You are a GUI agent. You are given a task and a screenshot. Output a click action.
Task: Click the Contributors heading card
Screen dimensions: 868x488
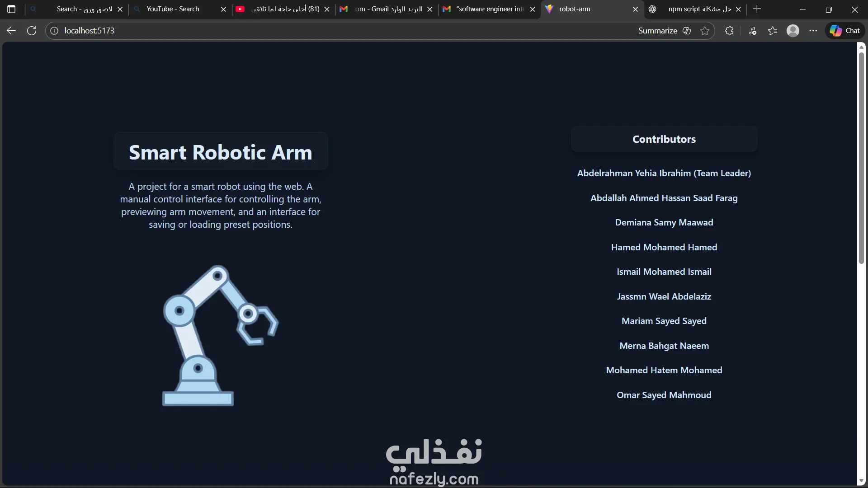(x=664, y=139)
